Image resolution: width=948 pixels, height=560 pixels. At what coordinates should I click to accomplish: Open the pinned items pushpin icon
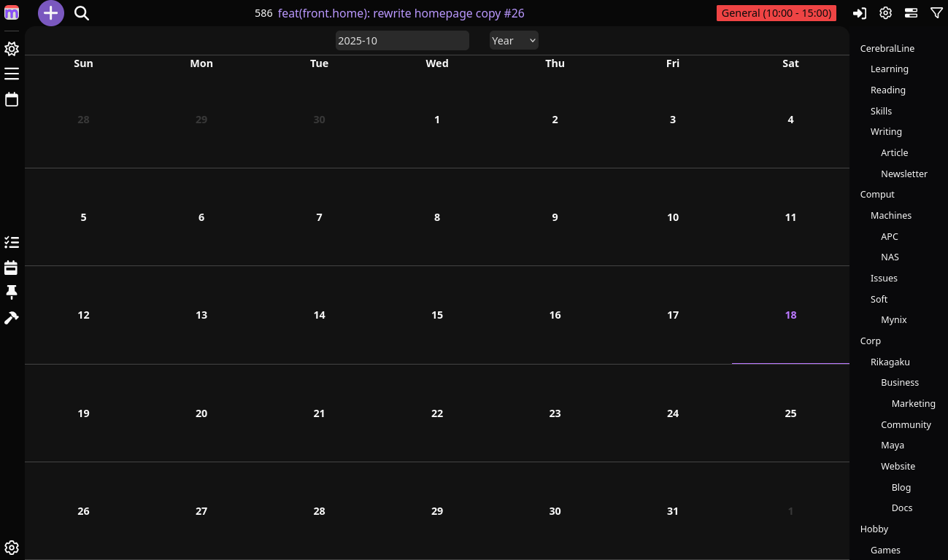(12, 292)
